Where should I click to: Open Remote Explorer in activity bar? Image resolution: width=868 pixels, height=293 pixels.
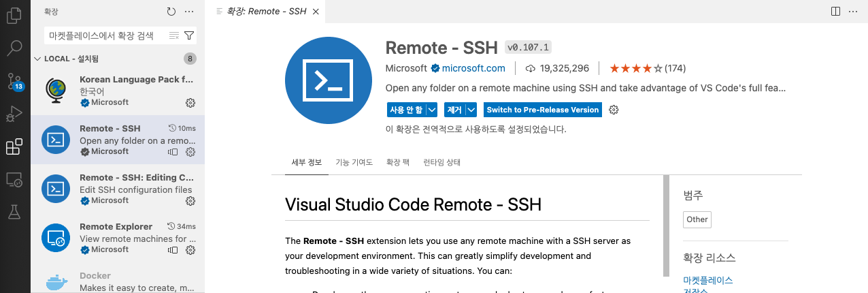pyautogui.click(x=15, y=179)
